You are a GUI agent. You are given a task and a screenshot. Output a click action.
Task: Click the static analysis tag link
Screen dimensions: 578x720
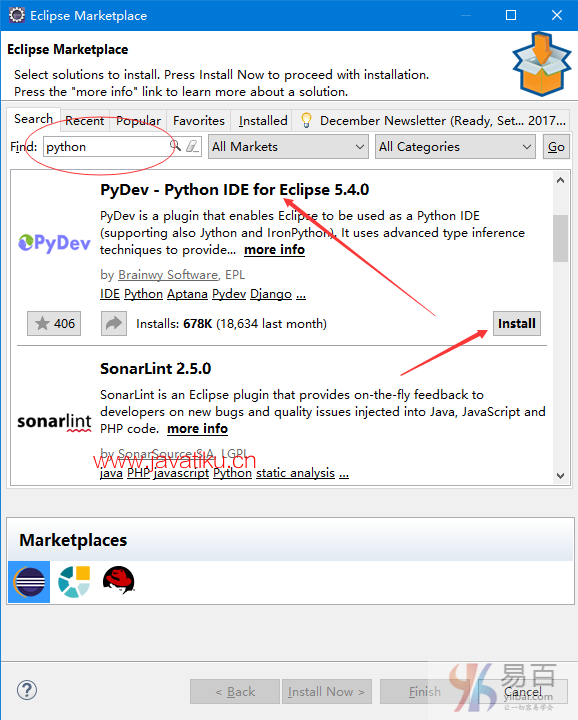(295, 473)
